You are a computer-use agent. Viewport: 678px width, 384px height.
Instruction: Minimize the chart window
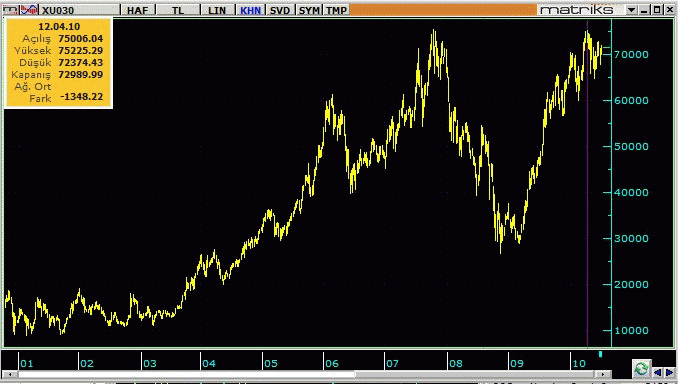click(644, 10)
